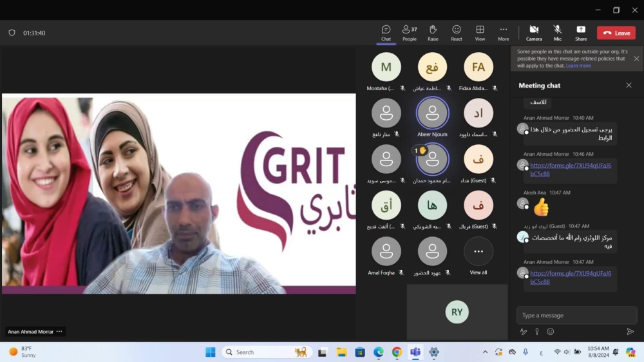
Task: Open the Windows Start menu
Action: coord(211,352)
